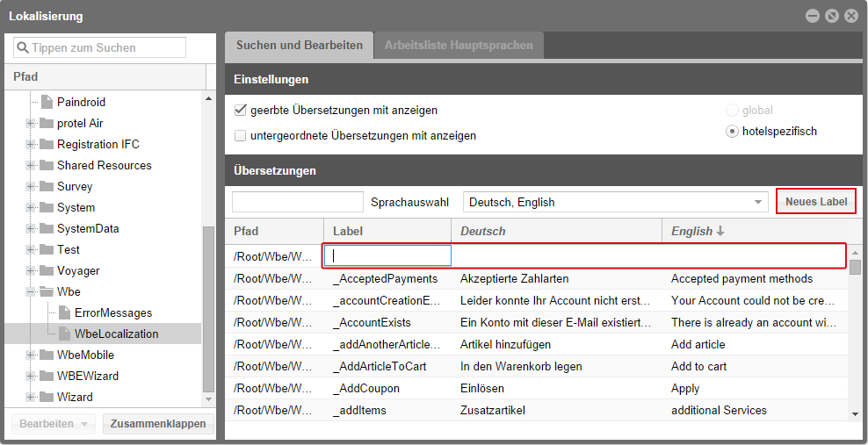The height and width of the screenshot is (445, 868).
Task: Click the search magnifier icon
Action: pyautogui.click(x=23, y=48)
